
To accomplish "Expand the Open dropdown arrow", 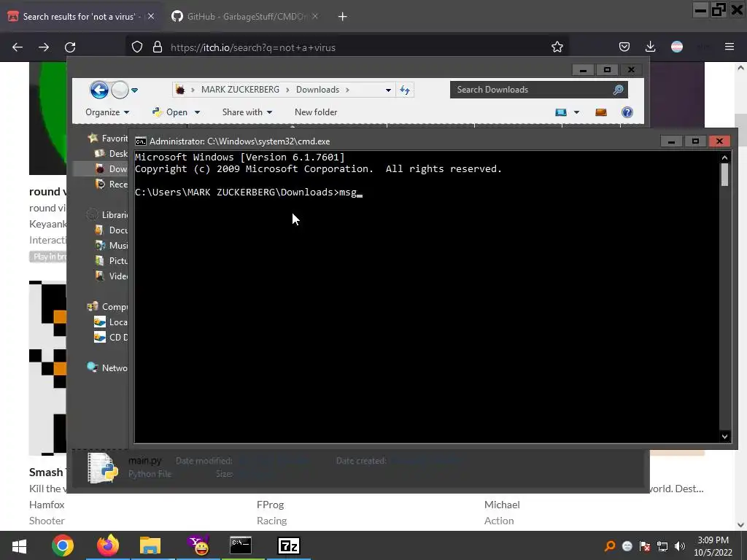I will pos(197,112).
